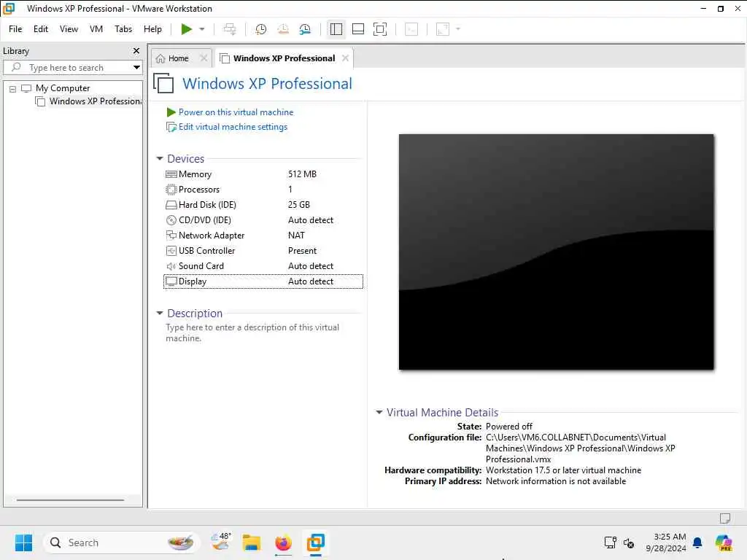Open the View menu
Viewport: 747px width, 560px height.
pyautogui.click(x=69, y=29)
